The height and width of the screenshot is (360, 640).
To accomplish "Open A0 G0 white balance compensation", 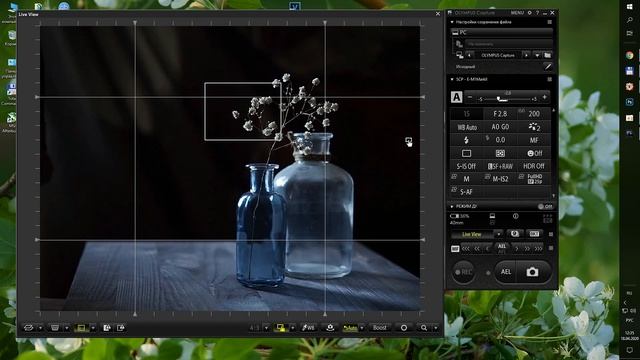I will (500, 127).
